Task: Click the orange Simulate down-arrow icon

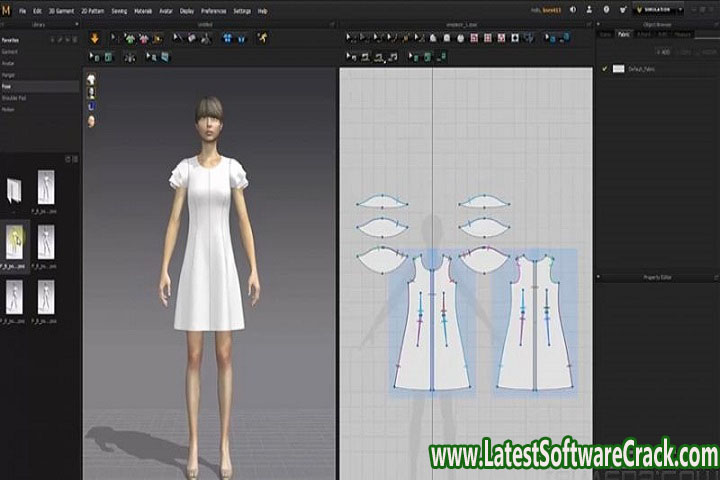Action: 95,38
